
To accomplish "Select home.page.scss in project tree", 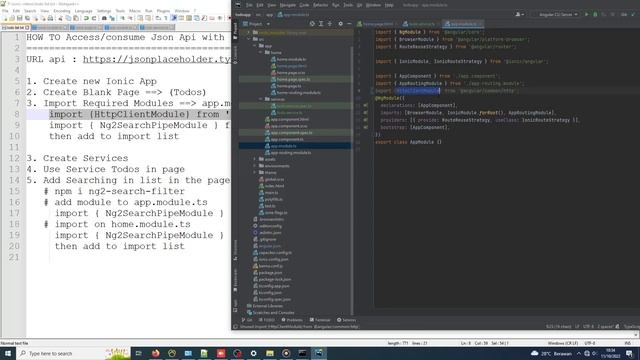I will 288,73.
